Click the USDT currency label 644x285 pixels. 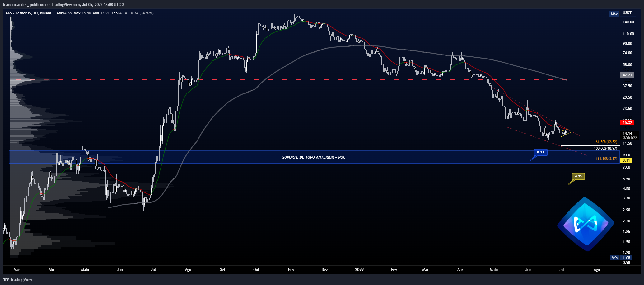coord(627,13)
